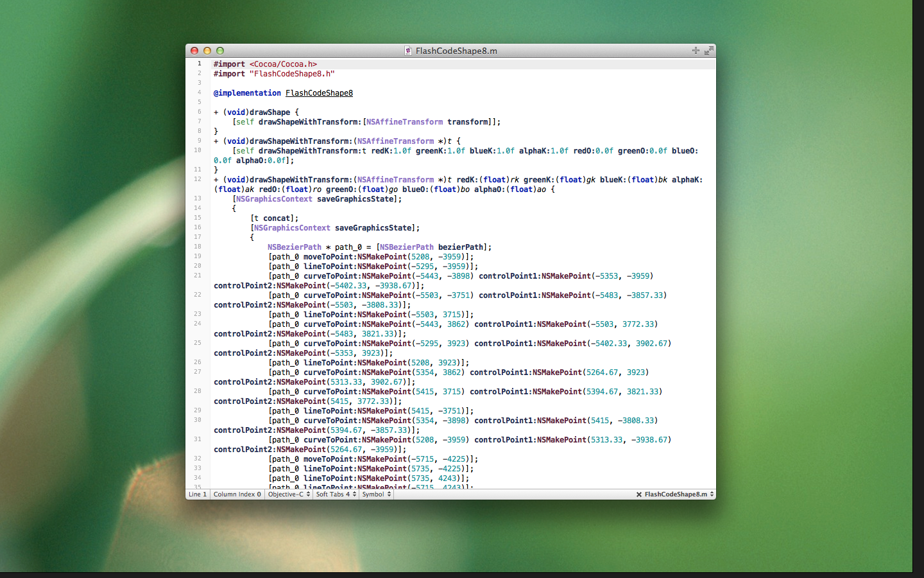
Task: Click gutter line number 12
Action: 198,179
